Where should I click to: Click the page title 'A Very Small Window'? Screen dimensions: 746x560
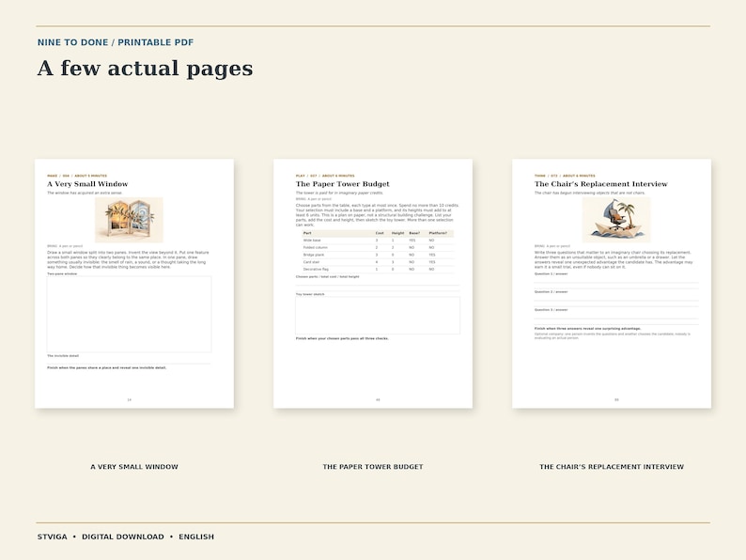pos(87,184)
